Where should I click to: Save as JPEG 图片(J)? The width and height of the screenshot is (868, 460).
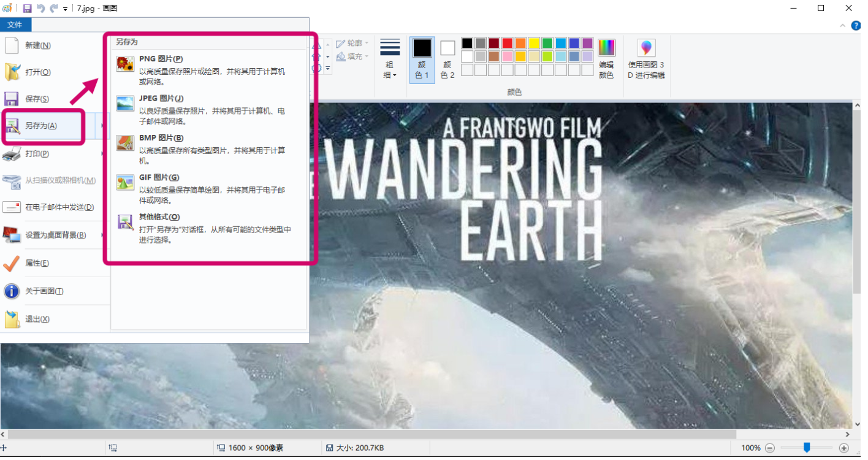(x=210, y=109)
